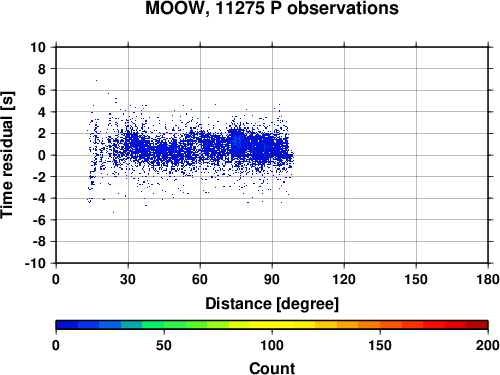Viewport: 500px width, 375px height.
Task: Click the x-axis tick label '30'
Action: 128,279
